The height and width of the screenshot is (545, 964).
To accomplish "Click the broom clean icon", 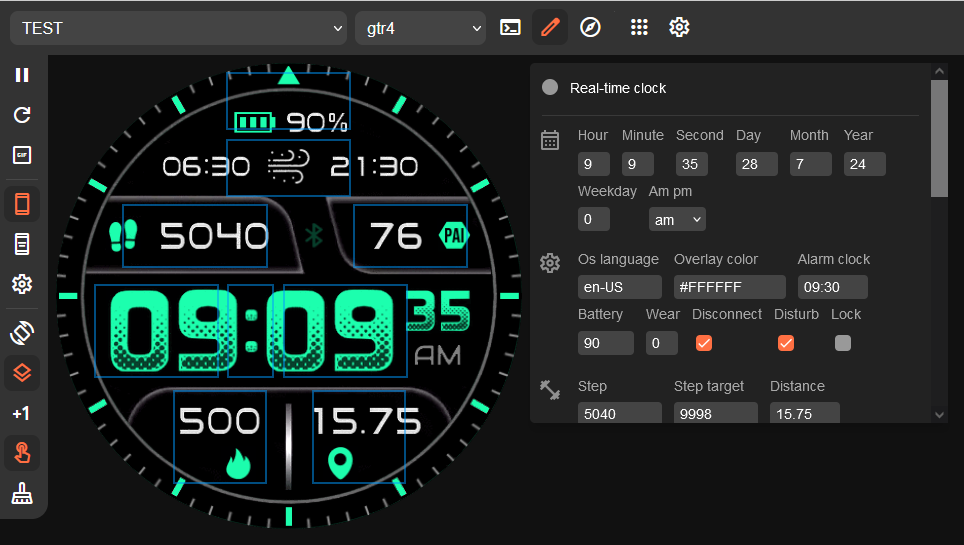I will [x=22, y=494].
